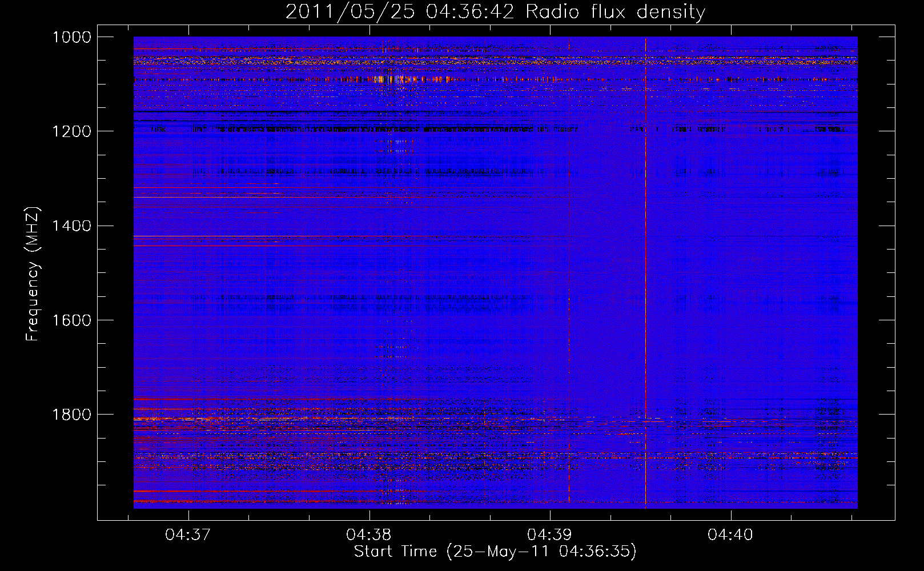Screen dimensions: 924x571
Task: Click the 04:37 time tick label
Action: click(188, 534)
